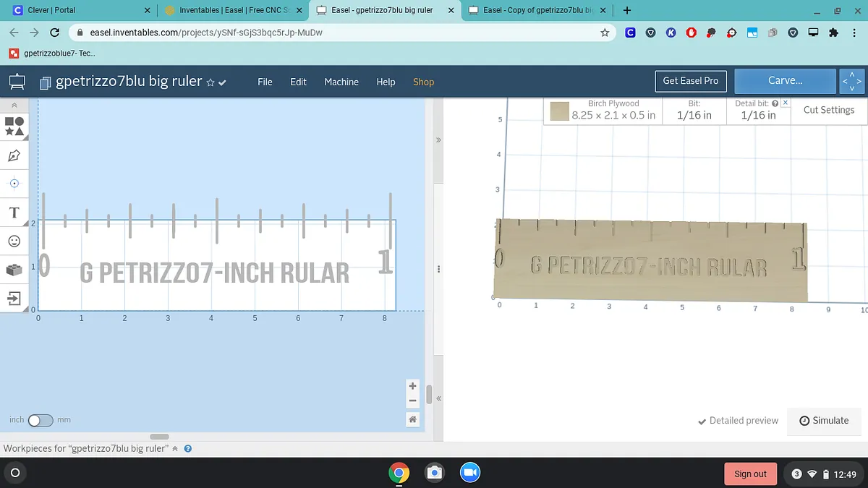The width and height of the screenshot is (868, 488).
Task: Toggle the inch/mm unit switch
Action: 40,420
